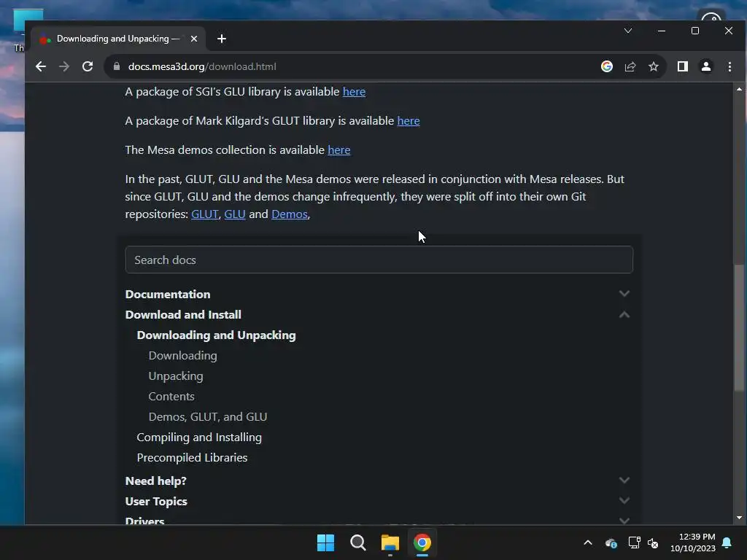The height and width of the screenshot is (560, 747).
Task: Click the muted volume tray icon
Action: click(x=653, y=542)
